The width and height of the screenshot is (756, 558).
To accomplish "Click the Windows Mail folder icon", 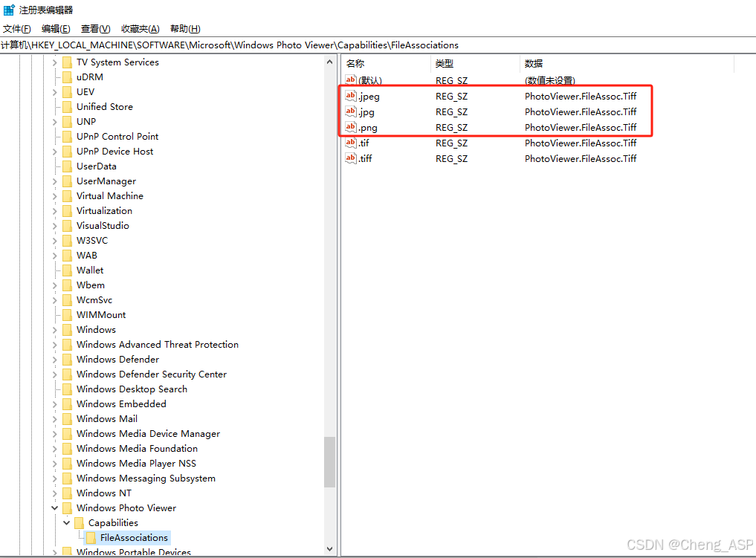I will click(67, 419).
